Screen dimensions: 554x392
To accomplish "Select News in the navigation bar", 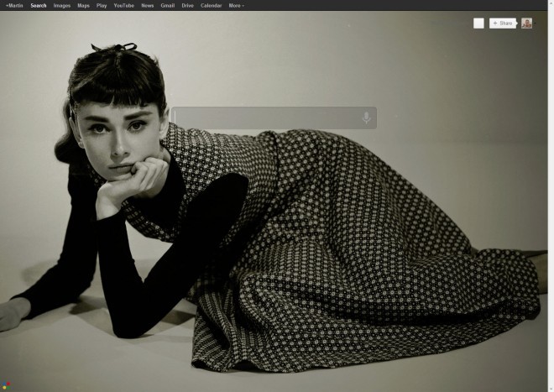I will [148, 6].
